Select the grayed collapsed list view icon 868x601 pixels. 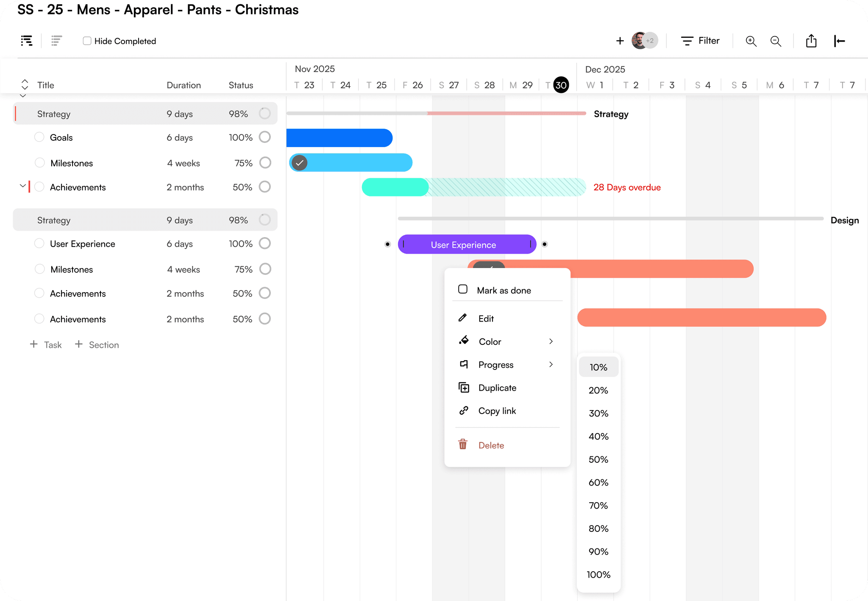tap(56, 41)
